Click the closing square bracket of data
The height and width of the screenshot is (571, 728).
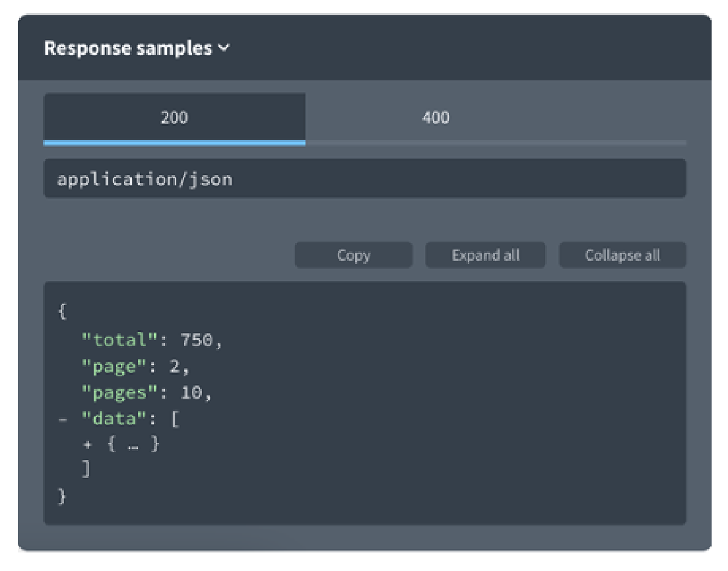[86, 470]
